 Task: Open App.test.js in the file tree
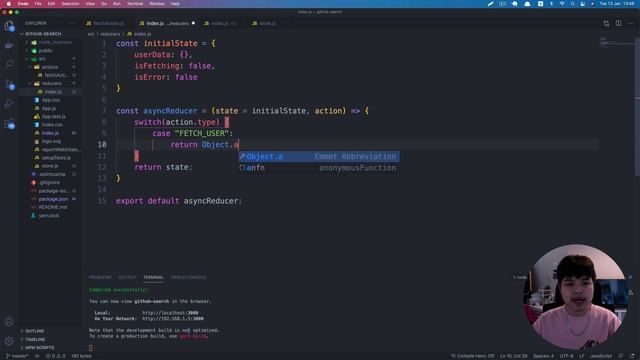[53, 116]
